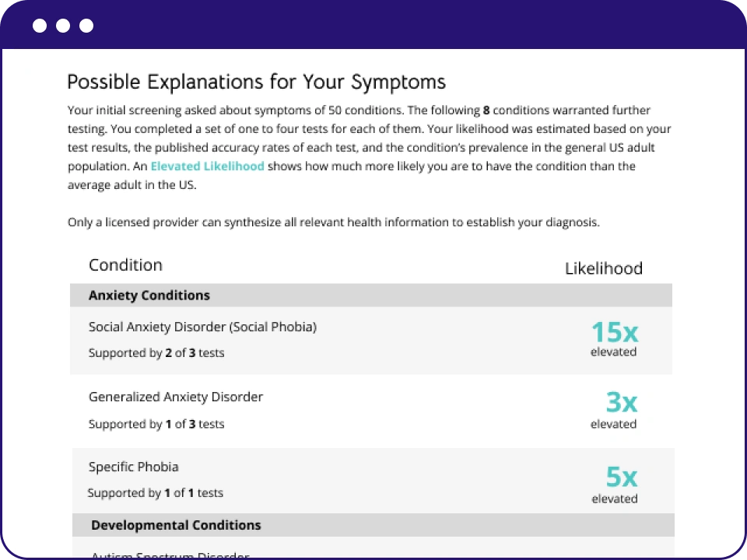Click the Developmental Conditions section header
The height and width of the screenshot is (560, 747).
click(176, 525)
